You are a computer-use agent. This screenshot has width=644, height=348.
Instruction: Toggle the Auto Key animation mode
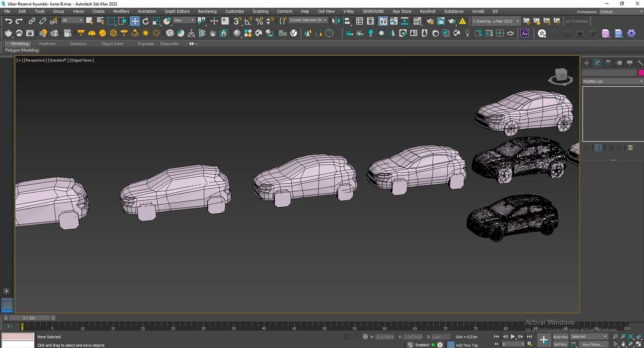click(560, 337)
